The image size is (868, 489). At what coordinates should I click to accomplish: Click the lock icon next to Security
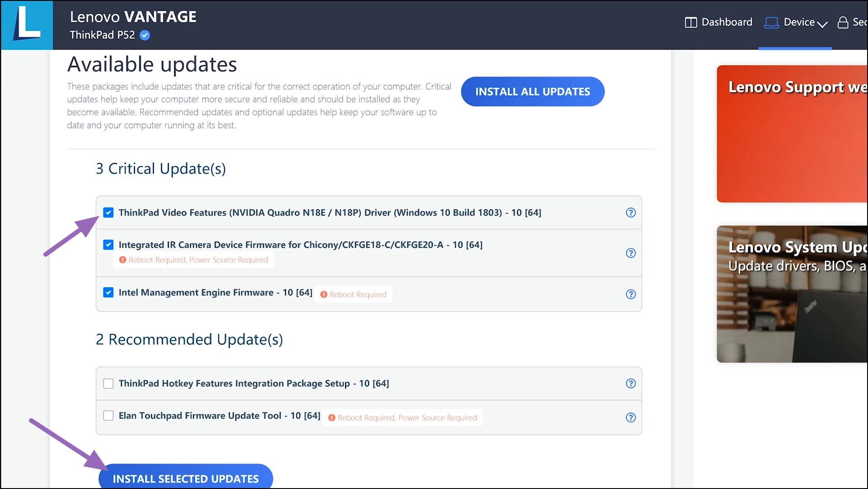pos(842,22)
